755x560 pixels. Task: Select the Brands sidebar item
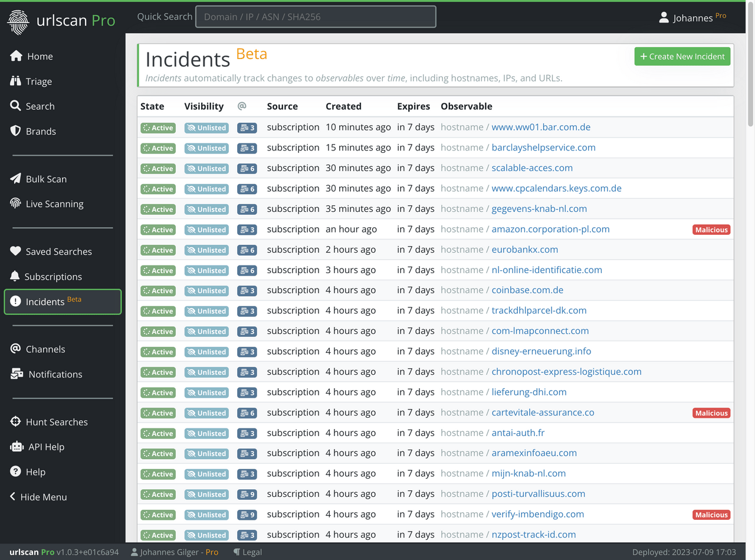[40, 131]
